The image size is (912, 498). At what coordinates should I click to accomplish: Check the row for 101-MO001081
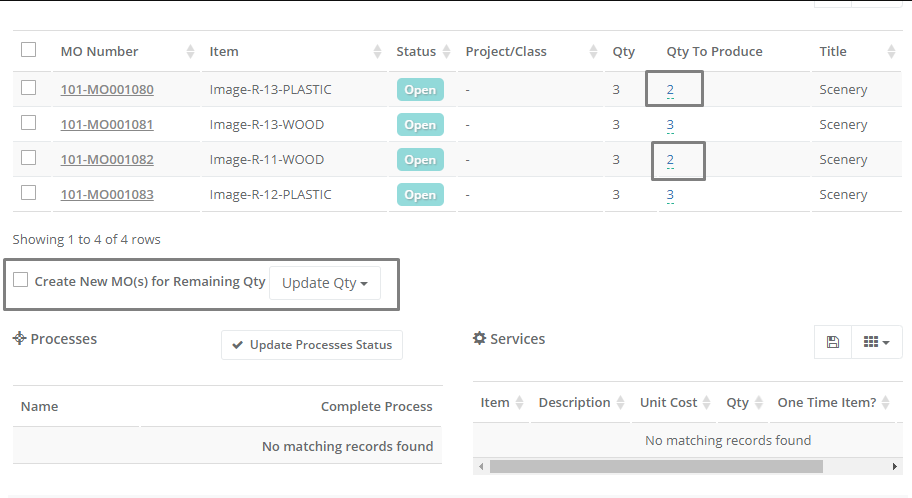tap(28, 123)
